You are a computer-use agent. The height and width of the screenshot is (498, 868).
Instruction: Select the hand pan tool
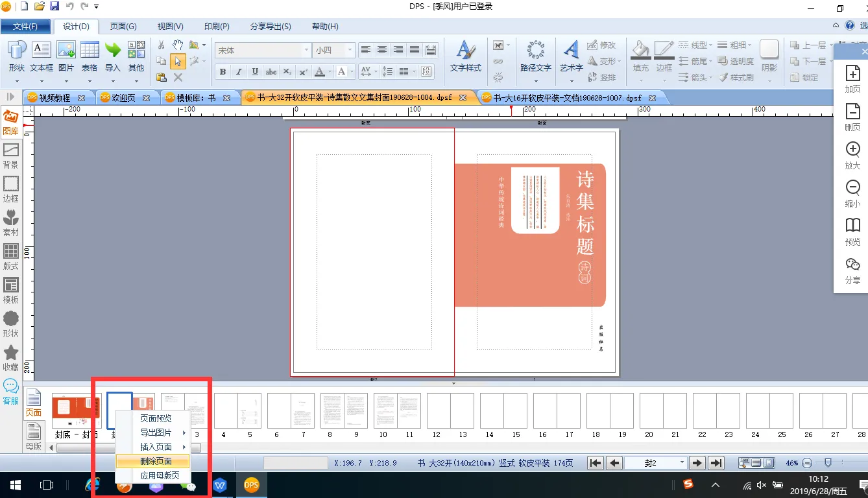[x=178, y=45]
